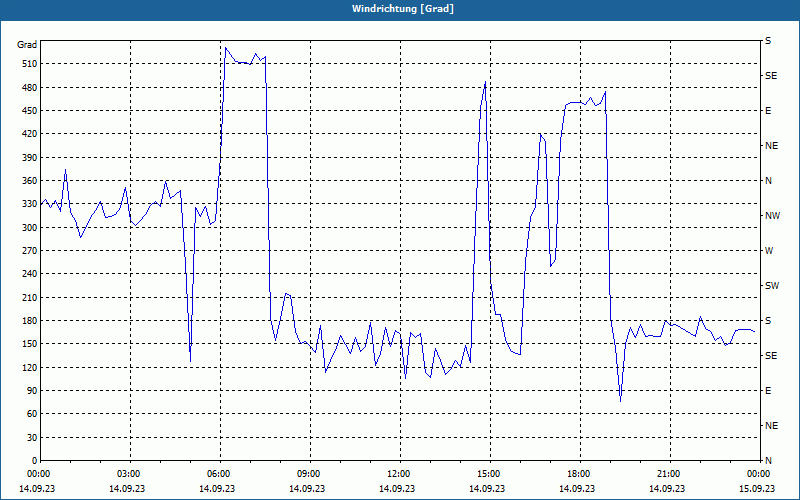Click the 14.09.23 date beneath 18:00
The width and height of the screenshot is (800, 500).
577,488
